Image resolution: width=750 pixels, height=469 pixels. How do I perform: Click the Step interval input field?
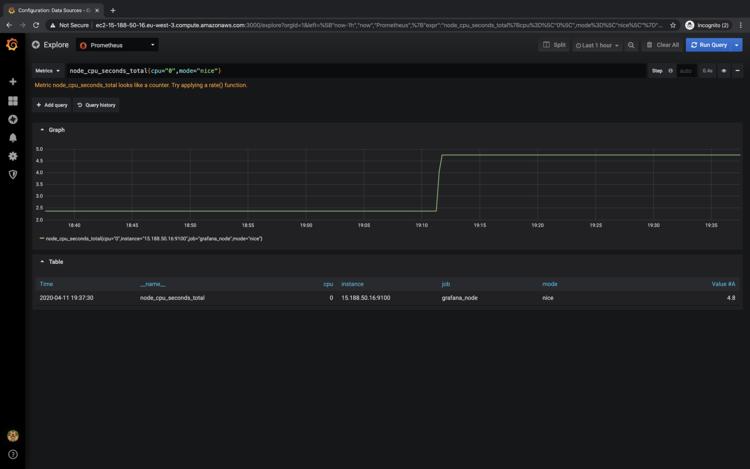point(686,71)
